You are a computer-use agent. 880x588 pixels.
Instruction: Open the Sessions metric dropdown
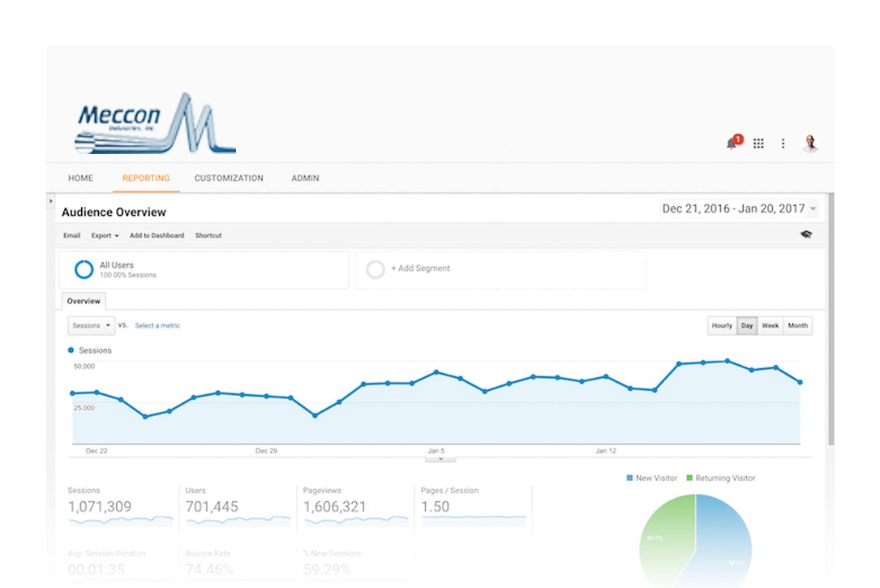point(91,325)
